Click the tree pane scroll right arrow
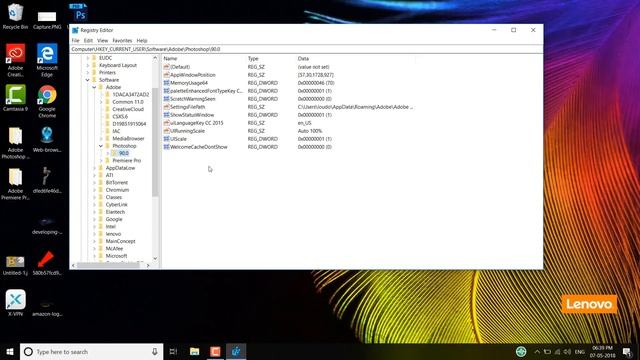 click(148, 265)
